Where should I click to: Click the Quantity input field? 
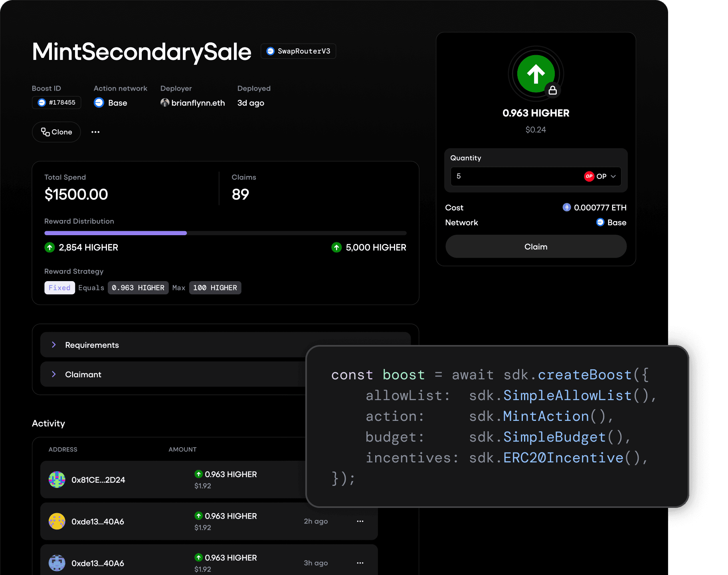pos(536,176)
